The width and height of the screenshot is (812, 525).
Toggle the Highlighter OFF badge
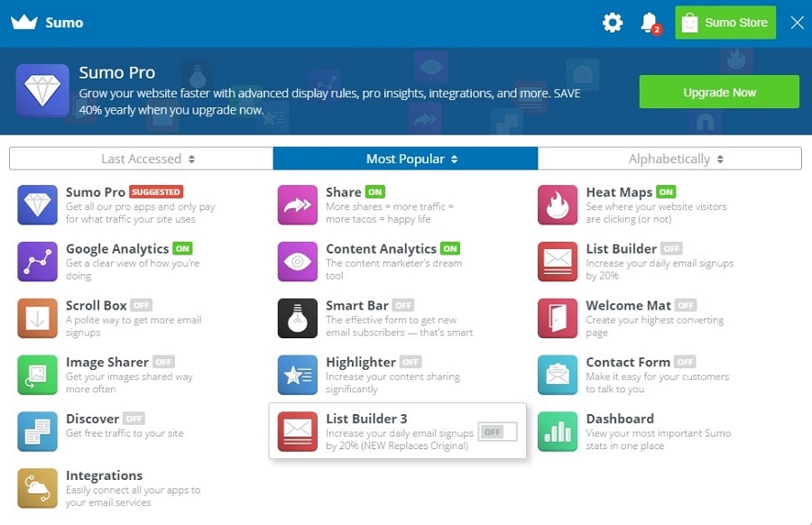(411, 362)
